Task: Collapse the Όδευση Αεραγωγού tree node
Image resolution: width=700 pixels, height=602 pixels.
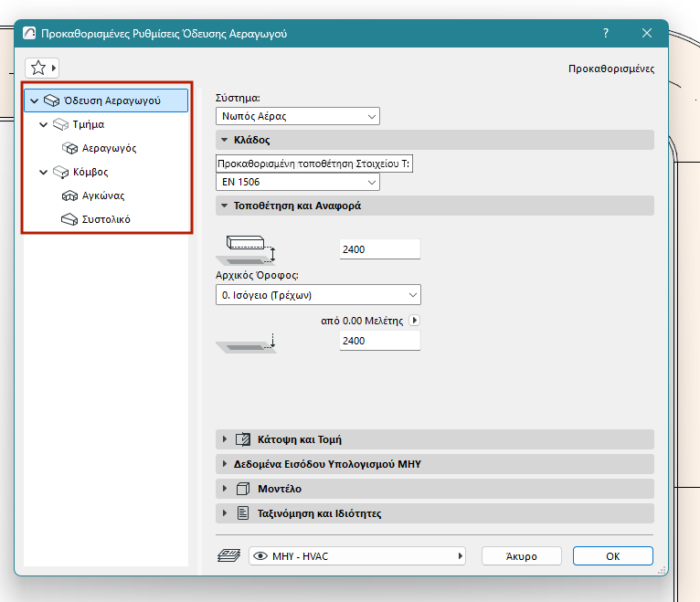Action: 34,100
